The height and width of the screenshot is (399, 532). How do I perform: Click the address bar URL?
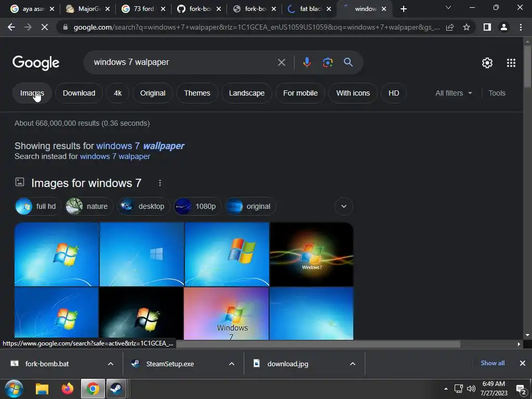(257, 27)
